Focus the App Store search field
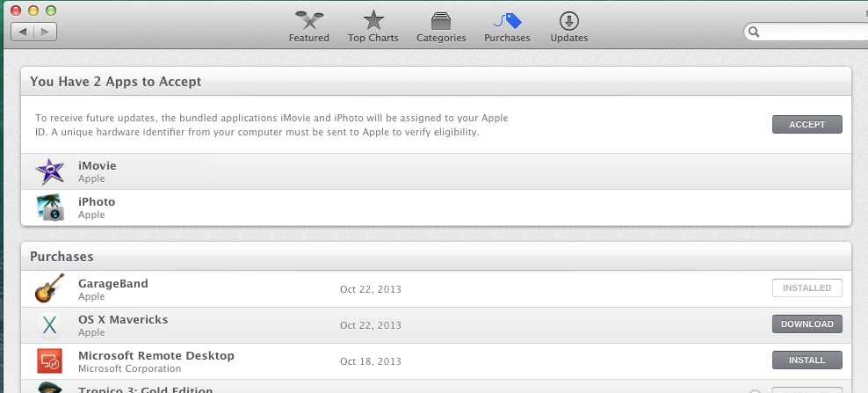The image size is (868, 393). tap(806, 33)
